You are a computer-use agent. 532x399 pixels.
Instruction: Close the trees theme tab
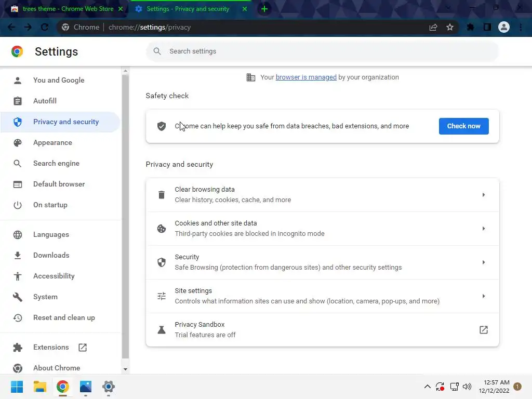[x=121, y=9]
